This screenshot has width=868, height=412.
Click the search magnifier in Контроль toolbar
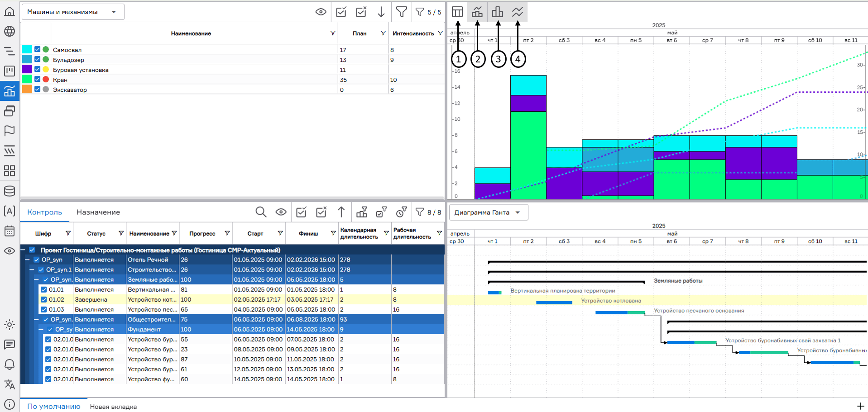click(x=261, y=212)
